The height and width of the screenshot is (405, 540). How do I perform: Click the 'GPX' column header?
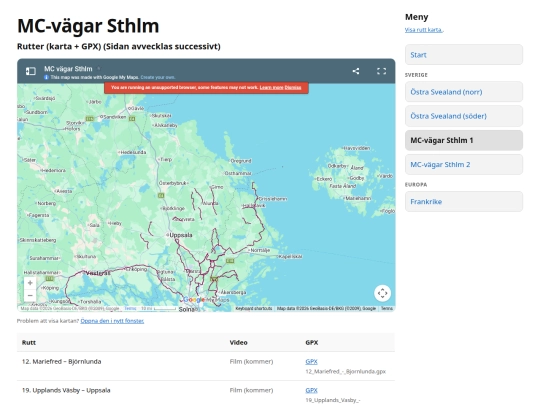coord(312,342)
